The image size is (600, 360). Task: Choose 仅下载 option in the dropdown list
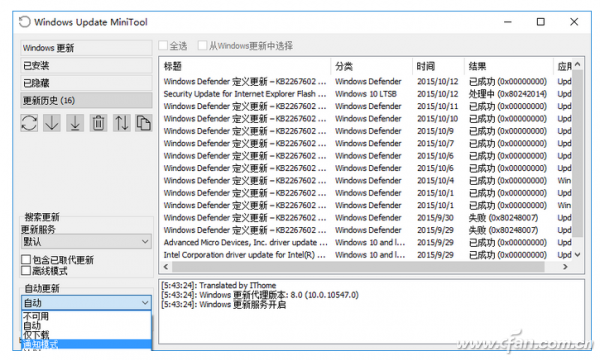[x=86, y=335]
